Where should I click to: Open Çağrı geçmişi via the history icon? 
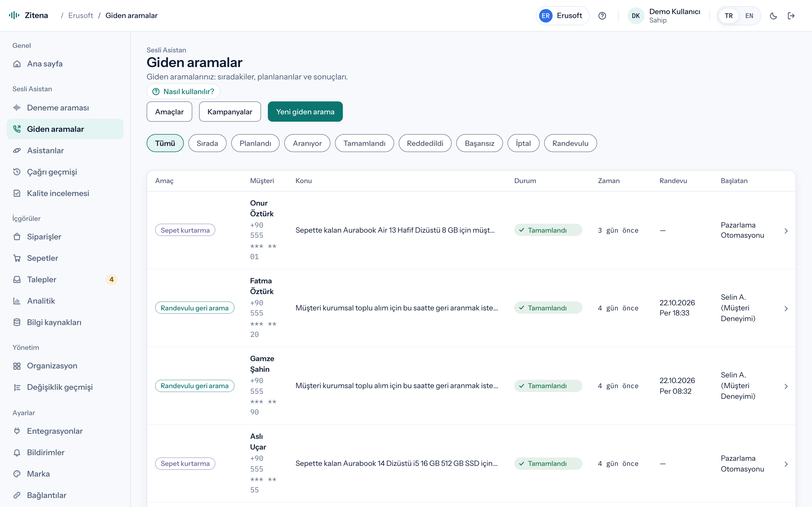17,172
